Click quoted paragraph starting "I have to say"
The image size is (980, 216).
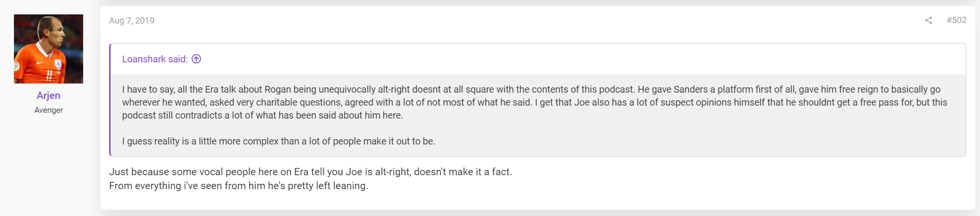(534, 102)
